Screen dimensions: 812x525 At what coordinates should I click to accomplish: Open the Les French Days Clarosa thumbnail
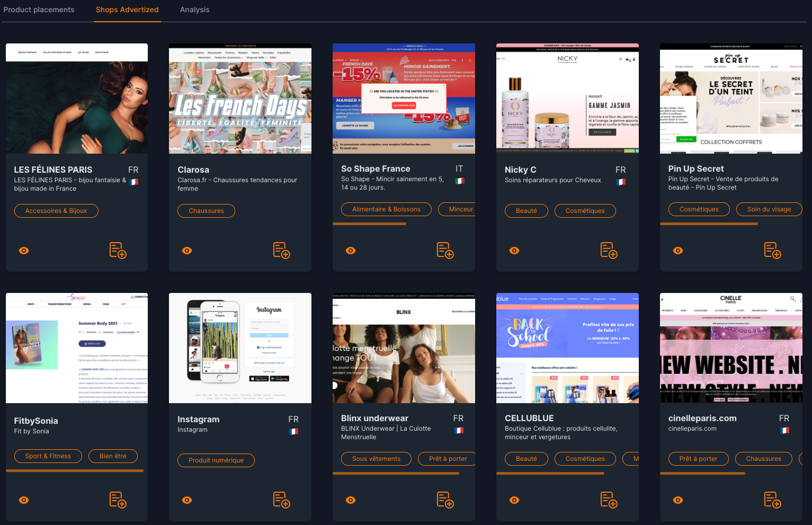[x=240, y=99]
